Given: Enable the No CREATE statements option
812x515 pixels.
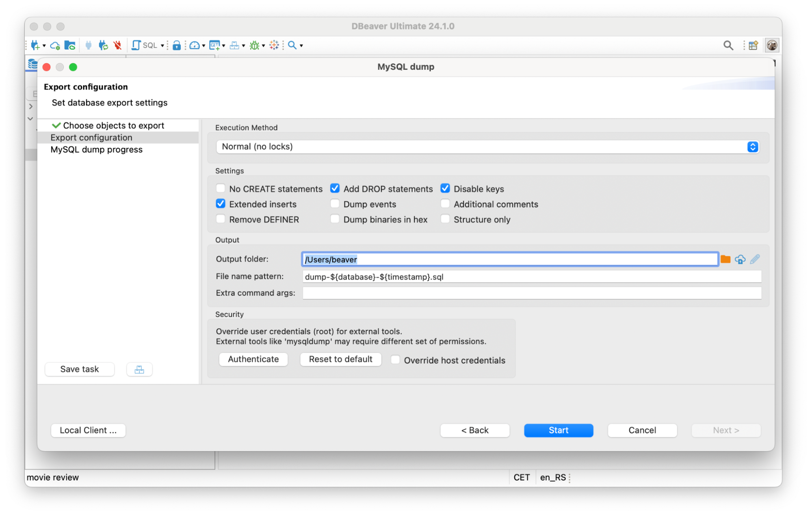Looking at the screenshot, I should coord(221,188).
